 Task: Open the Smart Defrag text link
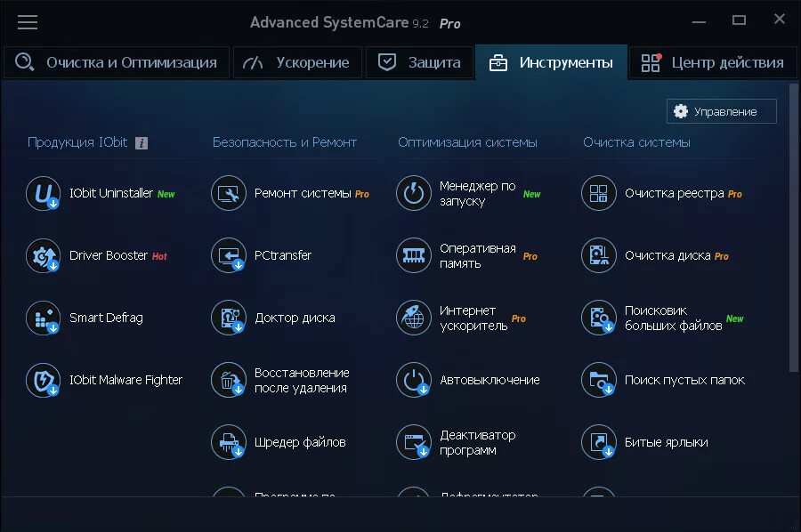click(x=106, y=318)
